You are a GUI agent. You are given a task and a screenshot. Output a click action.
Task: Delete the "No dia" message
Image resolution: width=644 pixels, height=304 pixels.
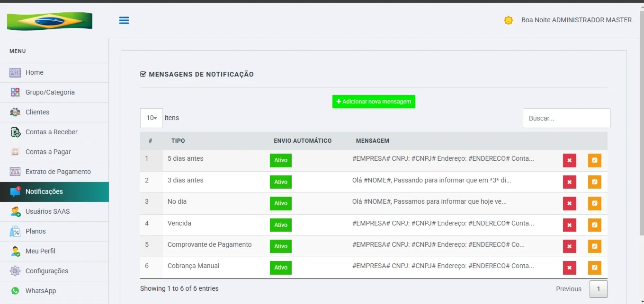click(x=570, y=203)
